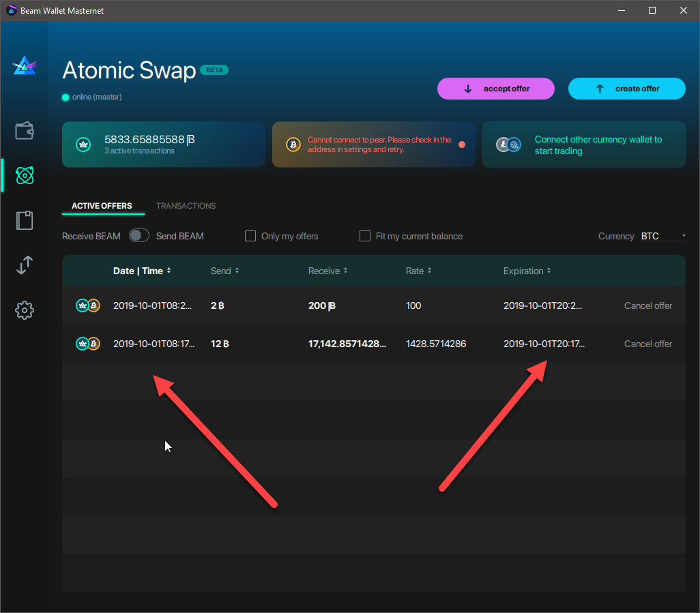The height and width of the screenshot is (613, 700).
Task: Open the Currency BTC dropdown
Action: click(x=663, y=236)
